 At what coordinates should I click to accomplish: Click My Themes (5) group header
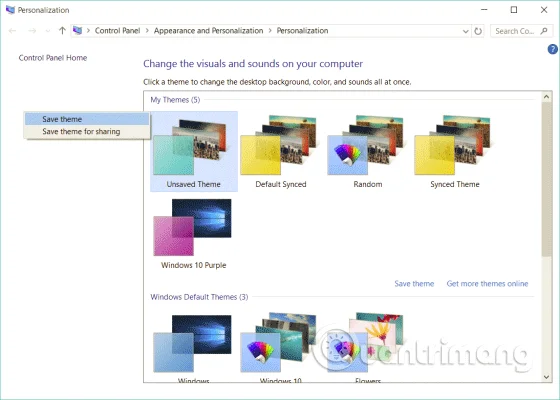175,100
